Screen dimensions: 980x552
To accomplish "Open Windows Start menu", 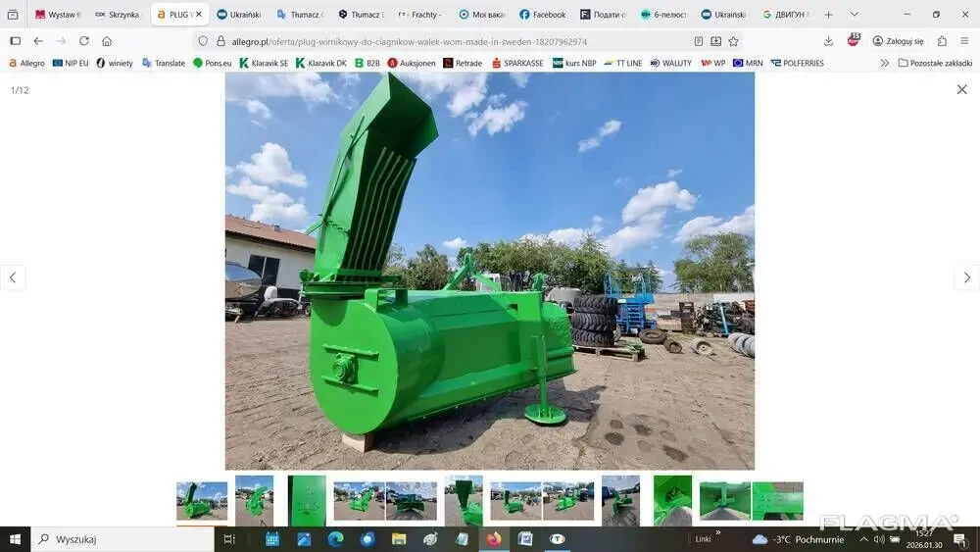I will pos(15,539).
